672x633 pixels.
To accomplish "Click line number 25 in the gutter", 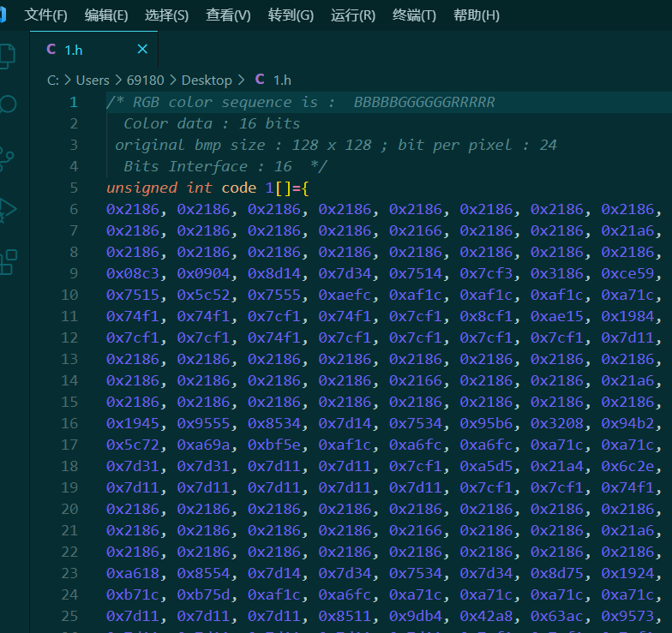I will (69, 616).
